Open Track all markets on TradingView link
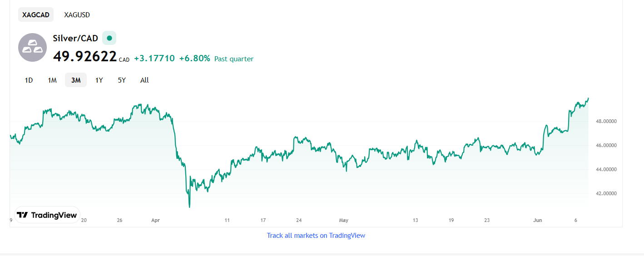Screen dimensions: 644x256 click(x=316, y=236)
